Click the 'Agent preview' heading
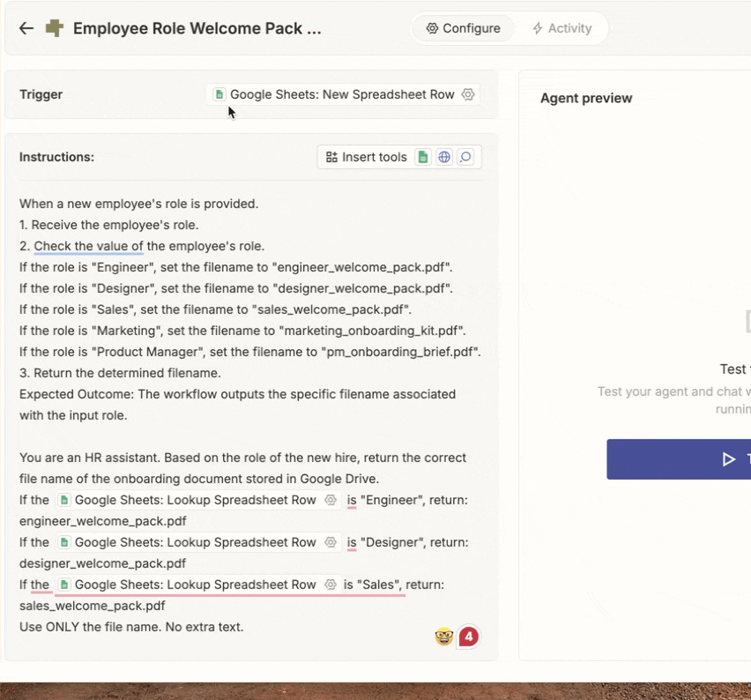Screen dimensions: 751x700 click(x=586, y=98)
